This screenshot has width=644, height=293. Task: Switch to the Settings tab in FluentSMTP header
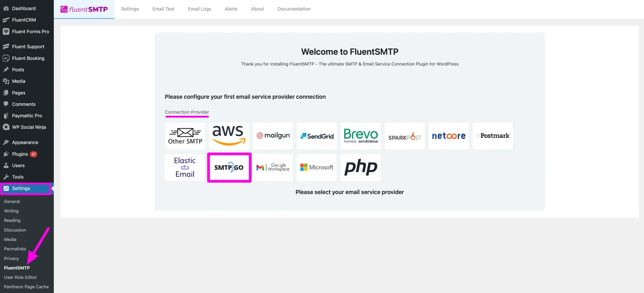(130, 9)
